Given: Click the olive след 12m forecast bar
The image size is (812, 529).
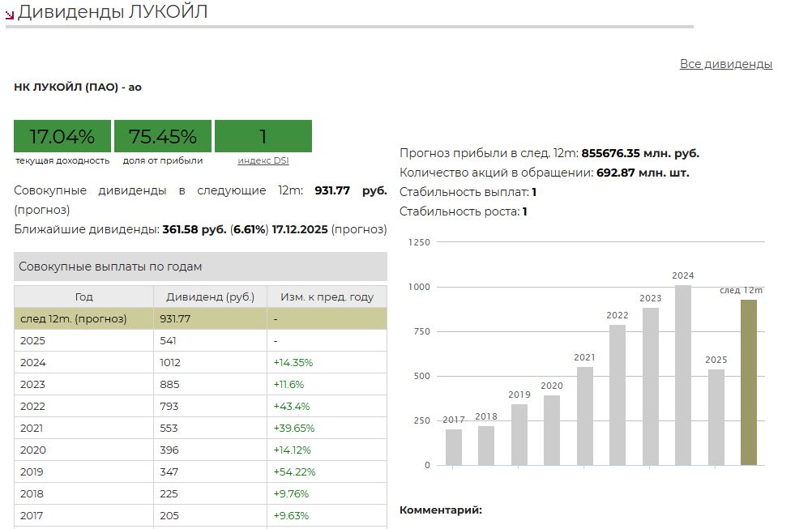Looking at the screenshot, I should (749, 382).
